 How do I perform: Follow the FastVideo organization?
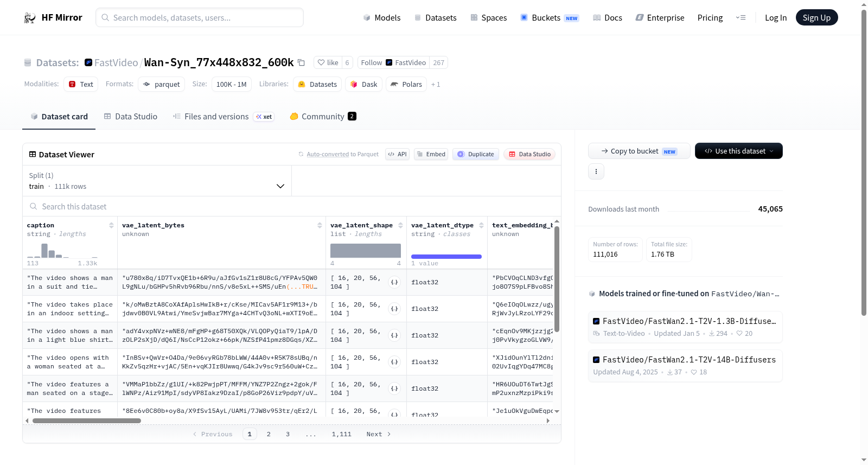click(393, 62)
